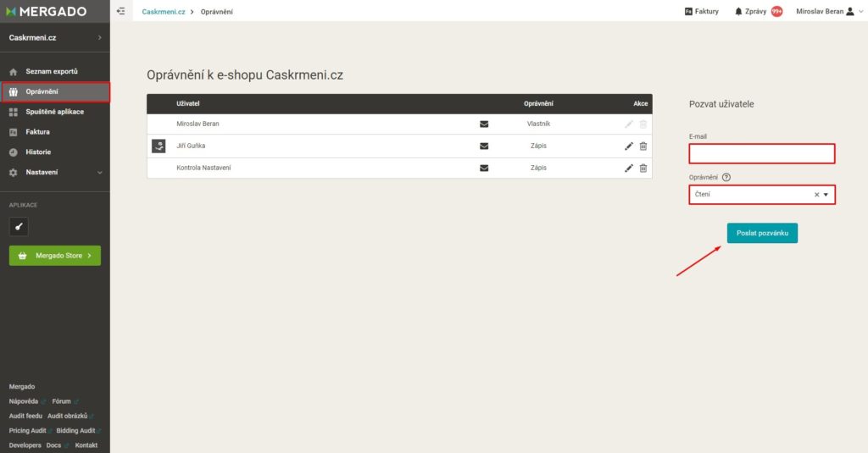Click the Oprávnění column header
The width and height of the screenshot is (868, 453).
(x=538, y=104)
